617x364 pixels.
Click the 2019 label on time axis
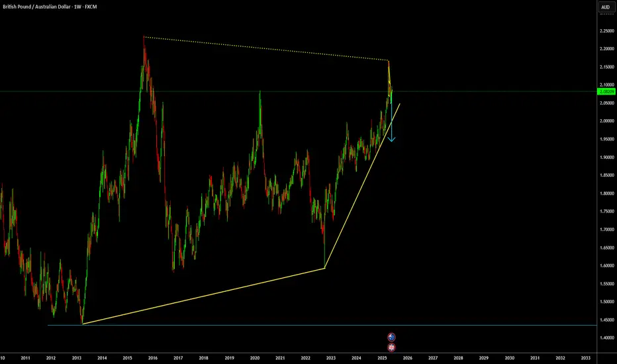[x=230, y=358]
